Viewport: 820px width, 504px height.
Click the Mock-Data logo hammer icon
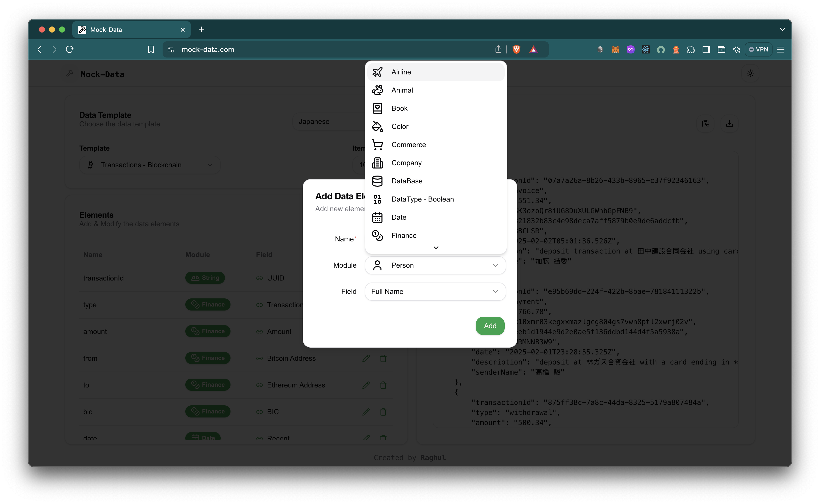click(70, 73)
